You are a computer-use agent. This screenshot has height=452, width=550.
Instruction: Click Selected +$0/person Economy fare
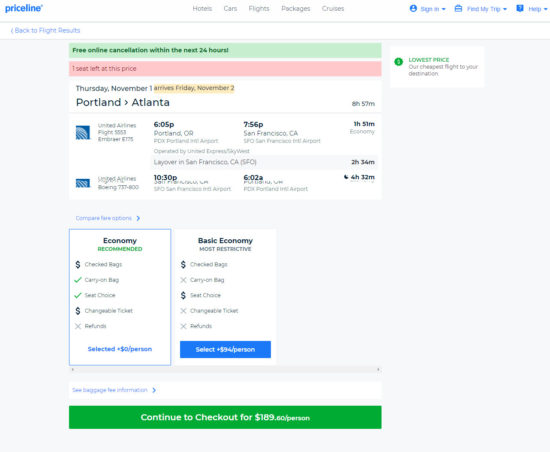coord(120,349)
